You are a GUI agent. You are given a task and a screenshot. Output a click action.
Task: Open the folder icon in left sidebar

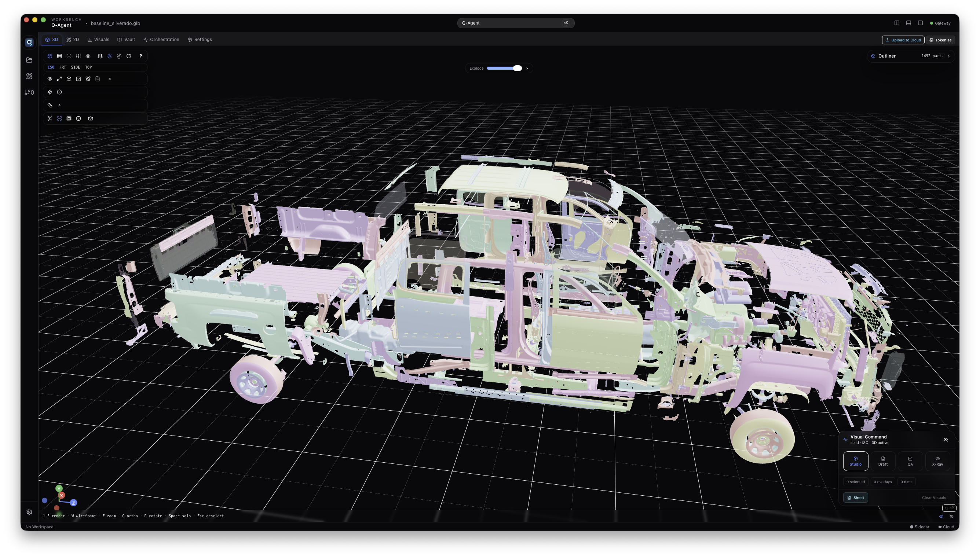click(x=29, y=60)
